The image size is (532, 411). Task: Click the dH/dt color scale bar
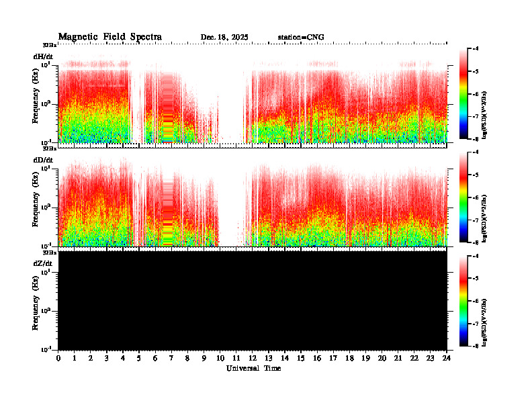point(463,93)
